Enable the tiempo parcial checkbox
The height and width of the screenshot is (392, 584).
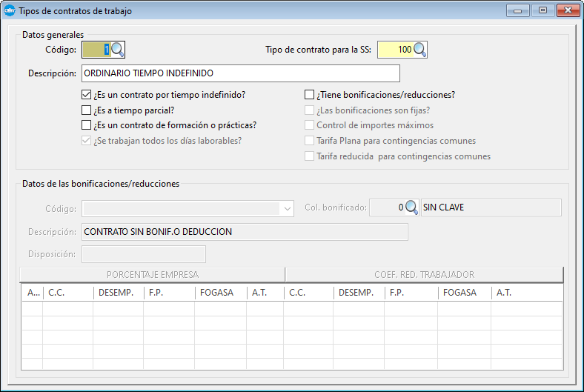click(x=87, y=110)
